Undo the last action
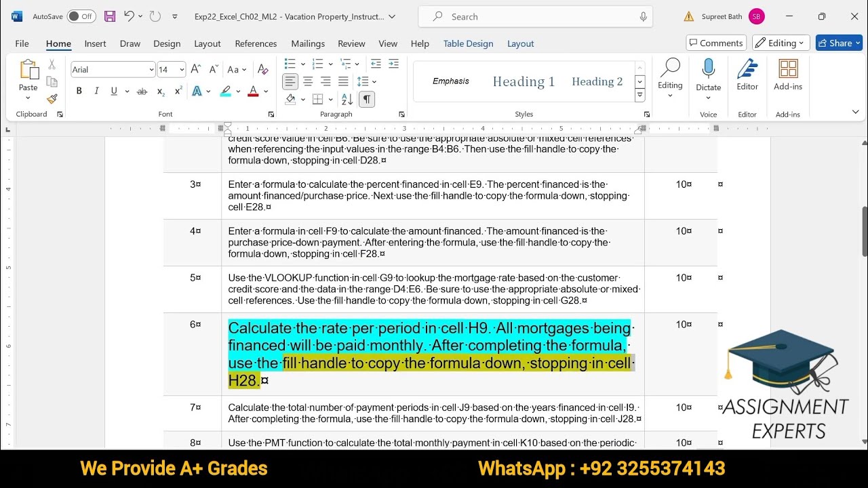This screenshot has width=868, height=488. pos(129,16)
